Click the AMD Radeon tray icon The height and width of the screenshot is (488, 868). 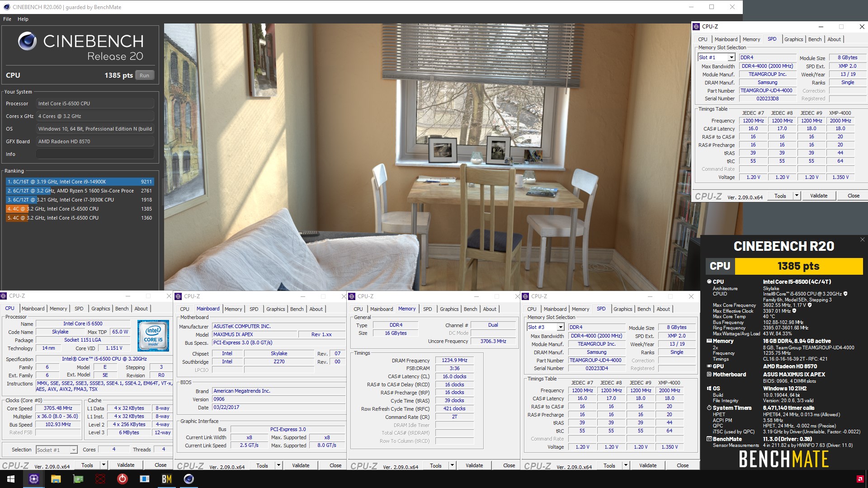860,479
